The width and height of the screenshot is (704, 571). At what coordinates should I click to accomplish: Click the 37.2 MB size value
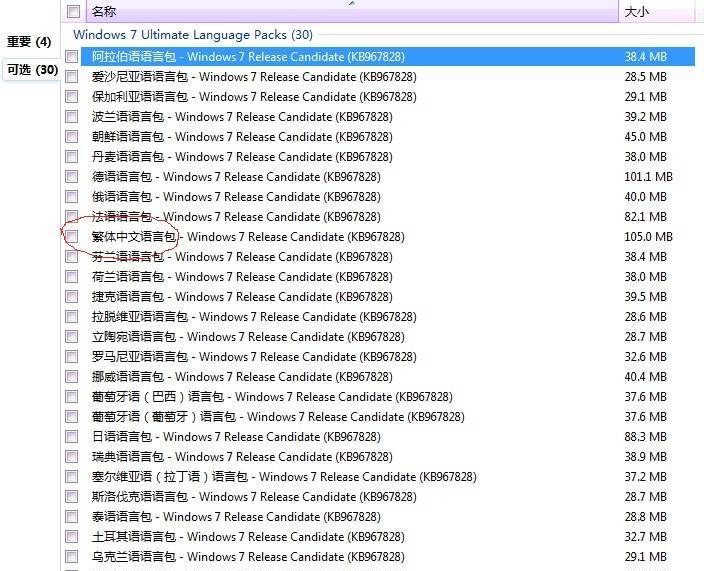(x=646, y=476)
